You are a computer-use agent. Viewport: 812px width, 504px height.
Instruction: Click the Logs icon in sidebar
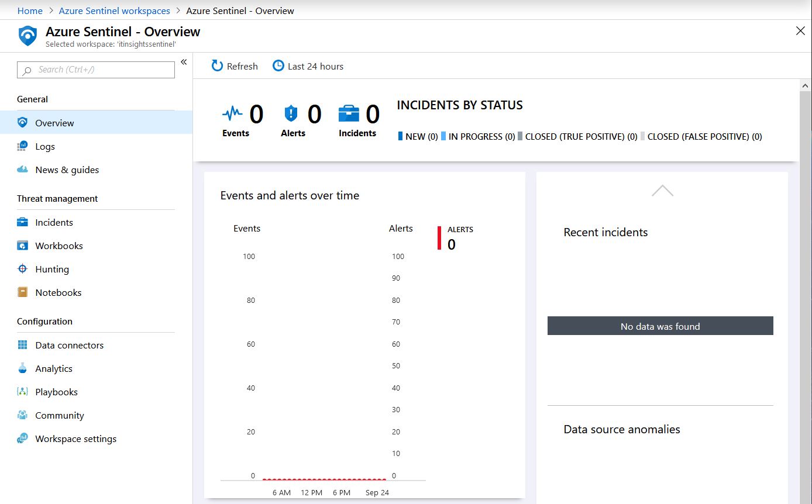[x=23, y=146]
